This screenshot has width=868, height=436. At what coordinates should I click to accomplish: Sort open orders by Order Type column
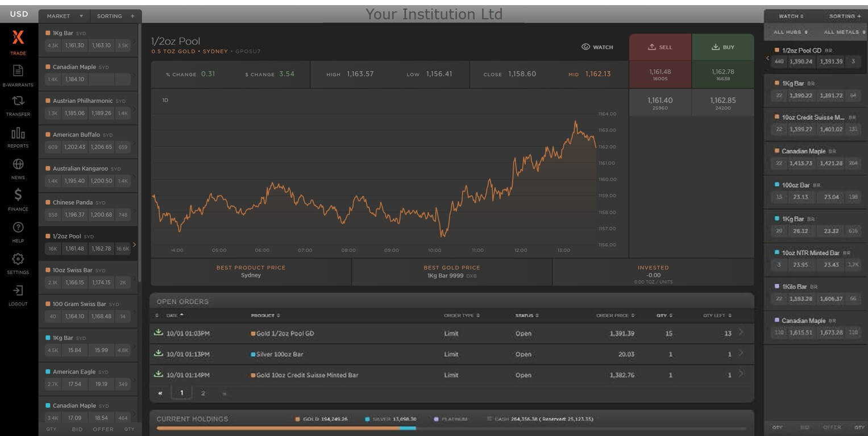pos(462,315)
